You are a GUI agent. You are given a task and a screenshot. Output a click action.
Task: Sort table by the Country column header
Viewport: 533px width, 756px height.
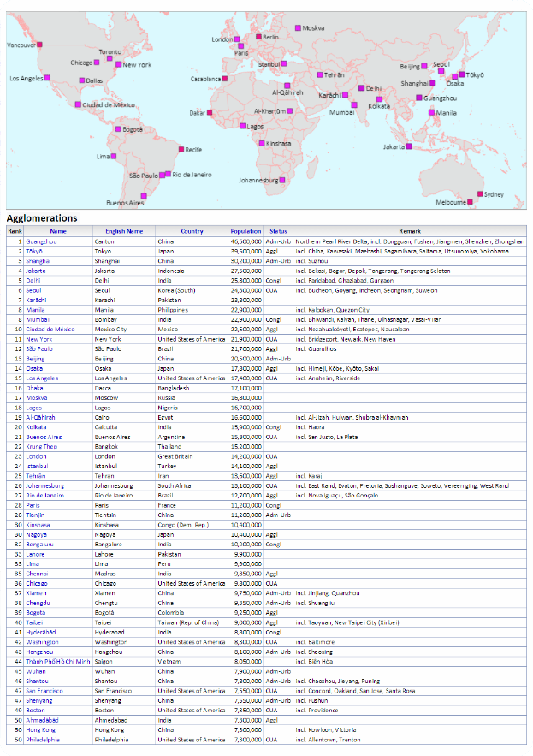coord(192,231)
